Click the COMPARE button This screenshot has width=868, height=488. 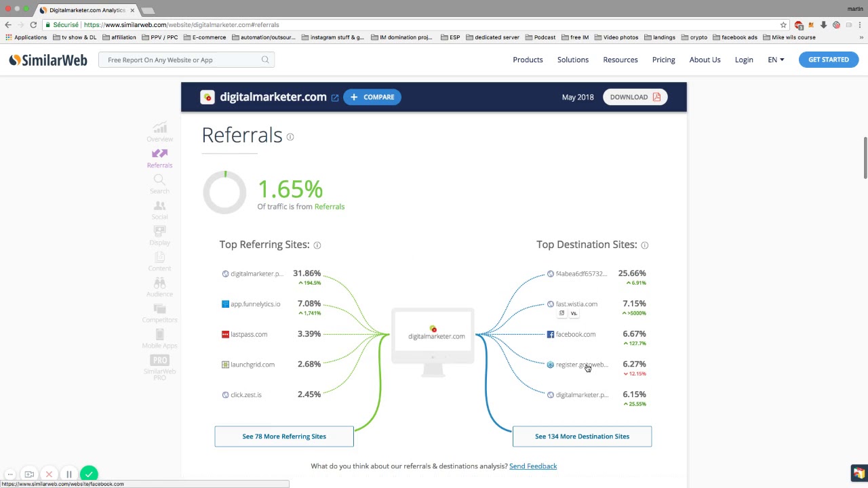tap(372, 97)
